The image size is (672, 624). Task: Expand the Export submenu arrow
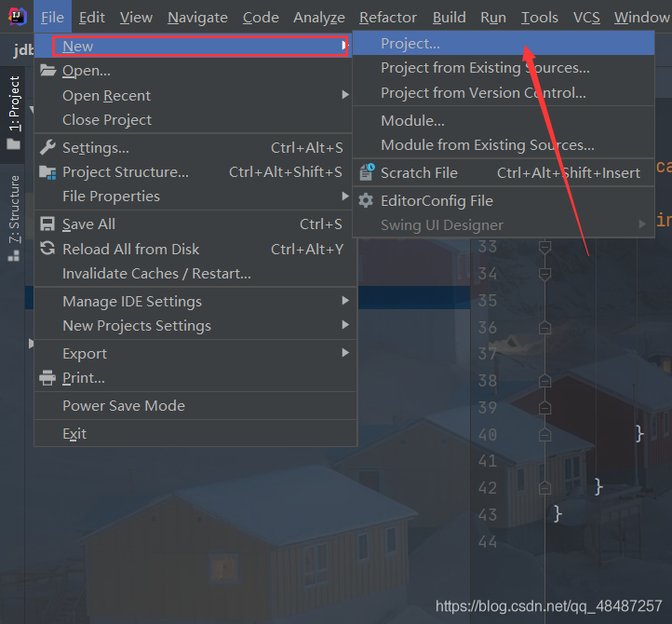pyautogui.click(x=345, y=353)
